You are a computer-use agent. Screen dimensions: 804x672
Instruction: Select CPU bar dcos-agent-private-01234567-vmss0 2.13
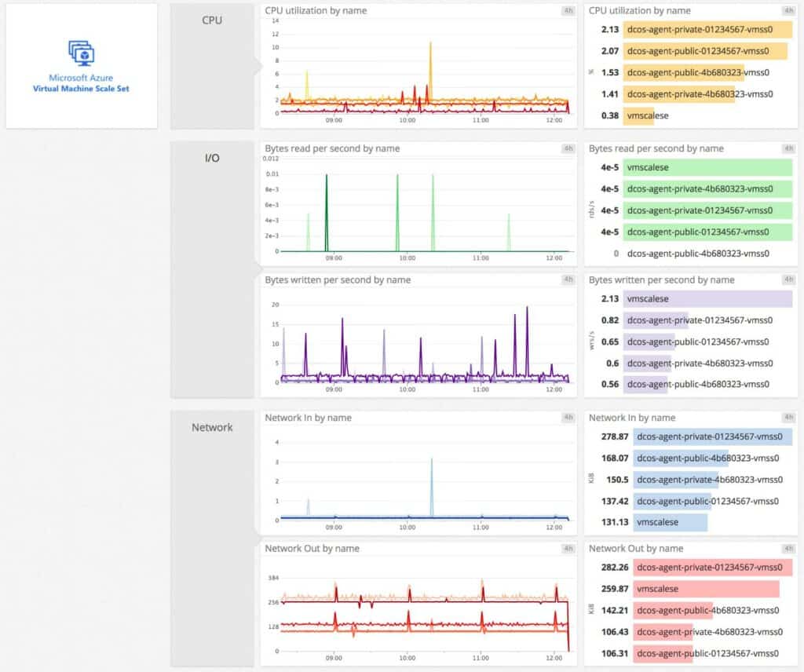point(707,29)
